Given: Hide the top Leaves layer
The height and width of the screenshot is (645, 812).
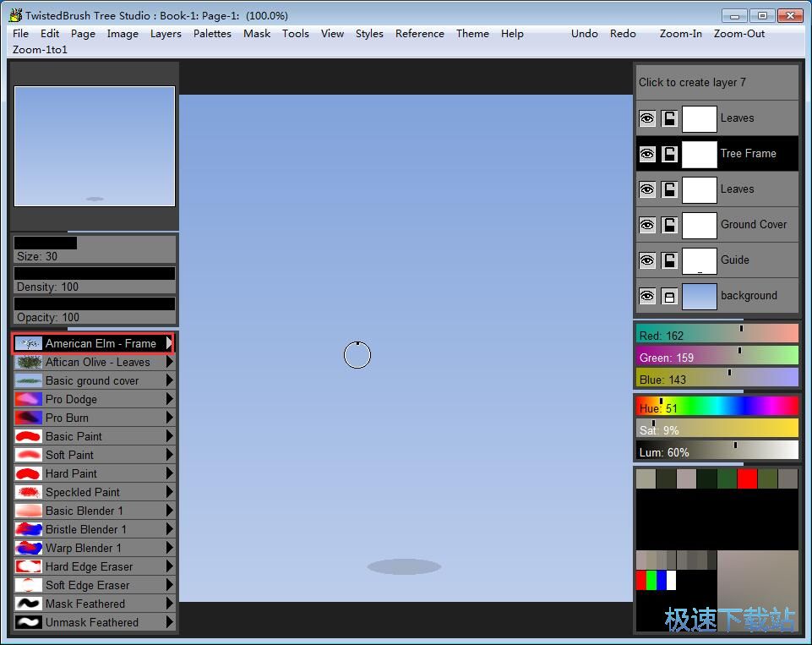Looking at the screenshot, I should click(x=646, y=118).
